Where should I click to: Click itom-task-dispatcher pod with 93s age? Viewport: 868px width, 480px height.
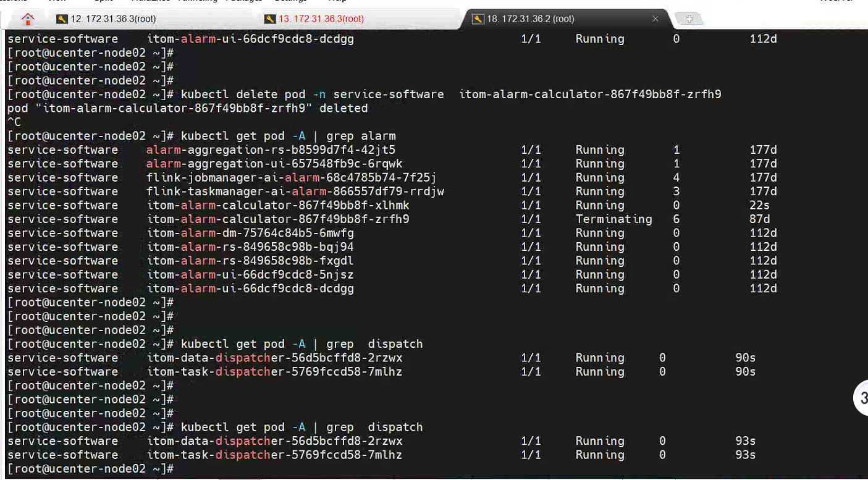coord(274,455)
